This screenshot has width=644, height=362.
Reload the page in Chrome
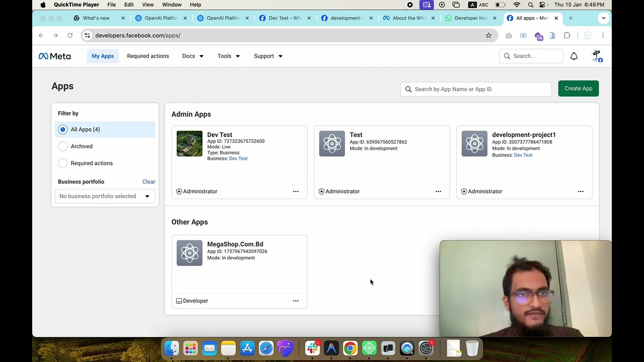tap(70, 35)
